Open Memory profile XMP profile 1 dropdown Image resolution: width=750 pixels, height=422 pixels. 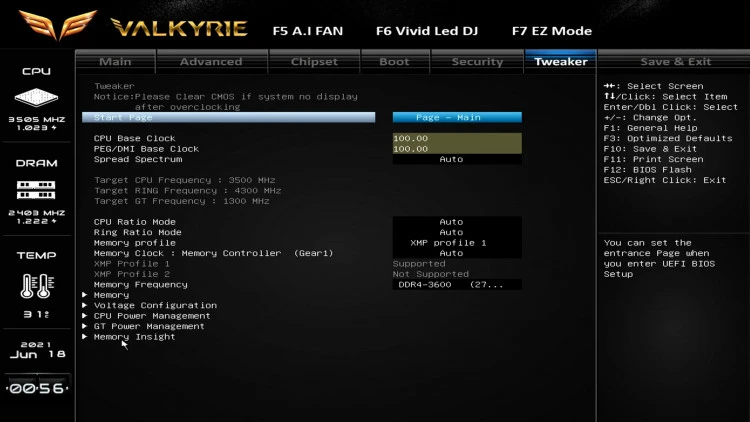(457, 243)
